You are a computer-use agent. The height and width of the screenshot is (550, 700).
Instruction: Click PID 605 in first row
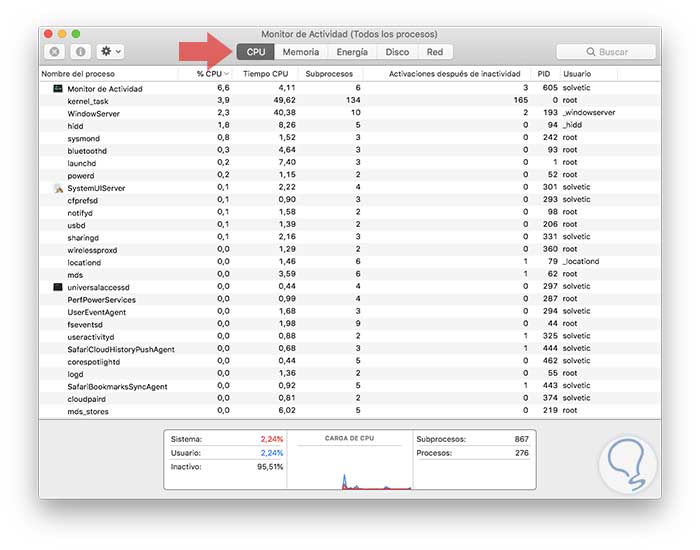(550, 88)
